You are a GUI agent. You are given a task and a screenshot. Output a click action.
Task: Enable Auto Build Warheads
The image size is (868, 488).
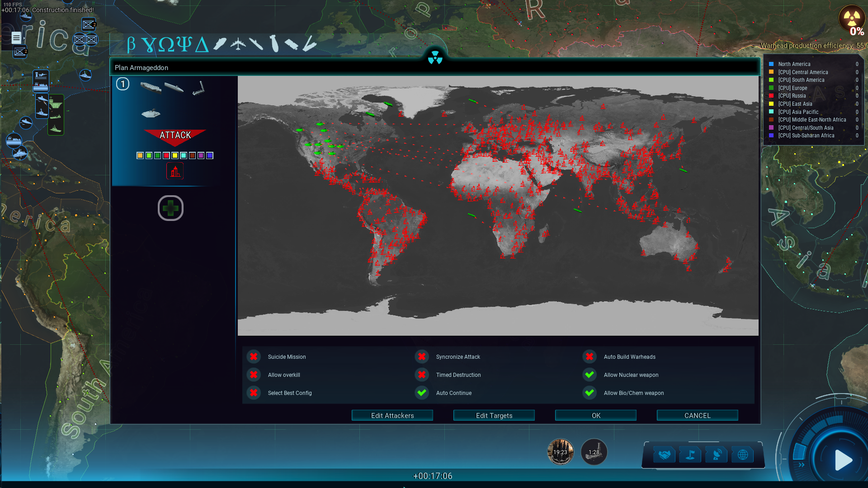tap(590, 357)
